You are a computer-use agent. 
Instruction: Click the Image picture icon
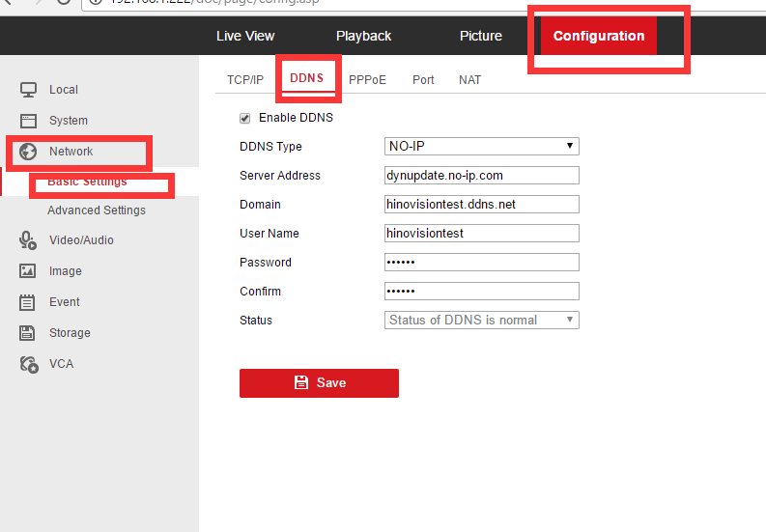point(28,271)
